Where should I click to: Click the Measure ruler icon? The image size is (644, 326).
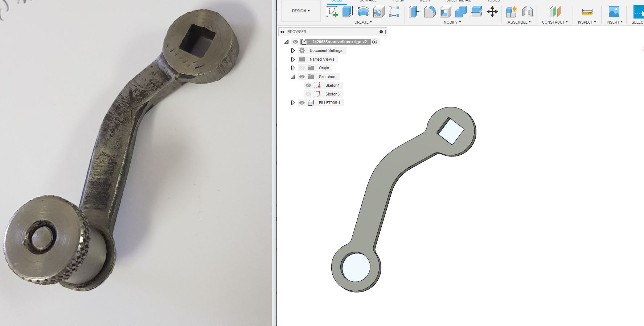tap(587, 12)
